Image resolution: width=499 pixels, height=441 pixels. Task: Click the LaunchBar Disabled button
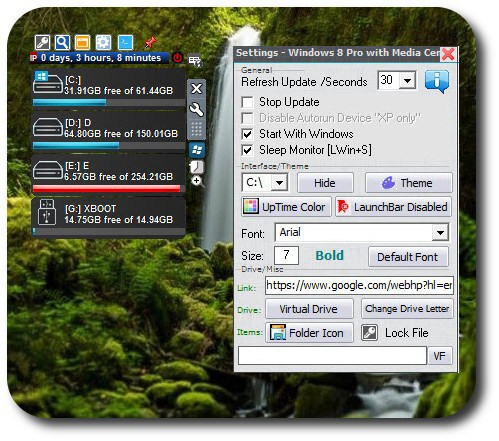tap(394, 207)
